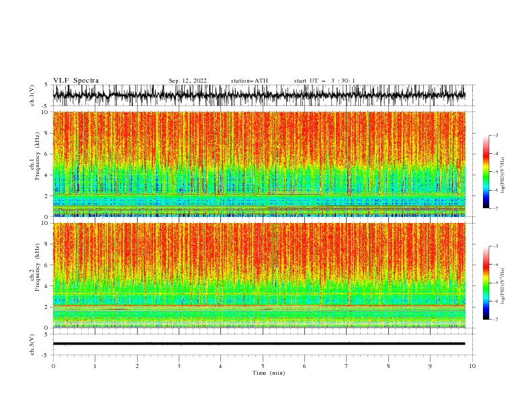Click the '-7' tick on ch.2 color bar
The image size is (532, 411).
[496, 319]
